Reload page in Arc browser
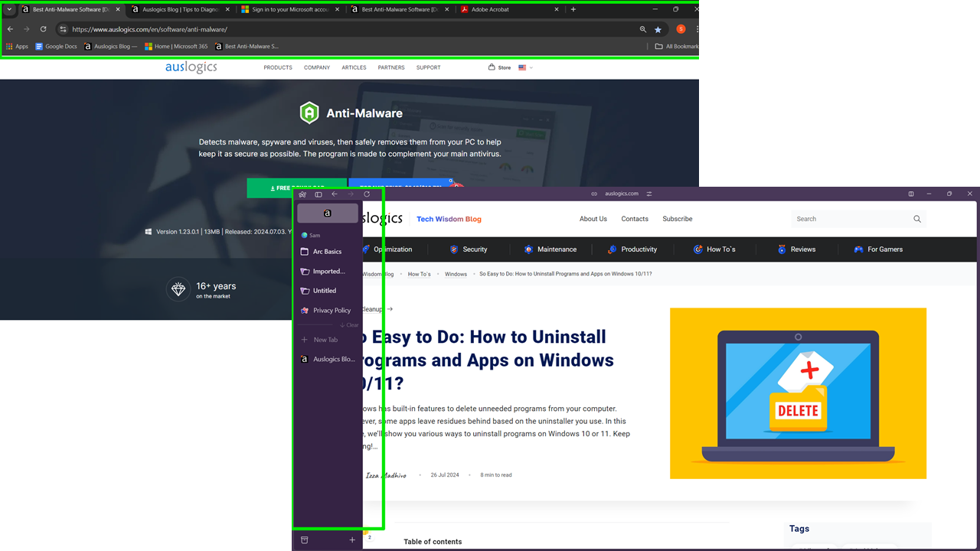Viewport: 980px width, 551px height. (367, 194)
